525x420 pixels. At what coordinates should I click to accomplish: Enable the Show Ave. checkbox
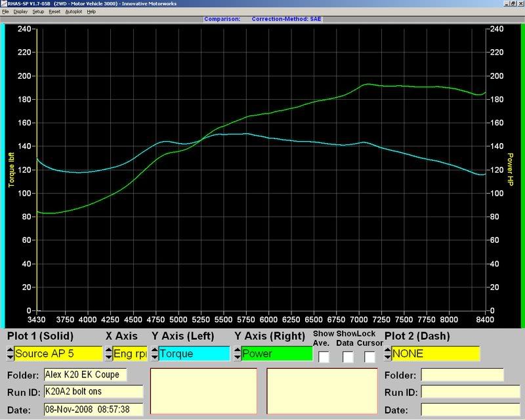(x=324, y=357)
